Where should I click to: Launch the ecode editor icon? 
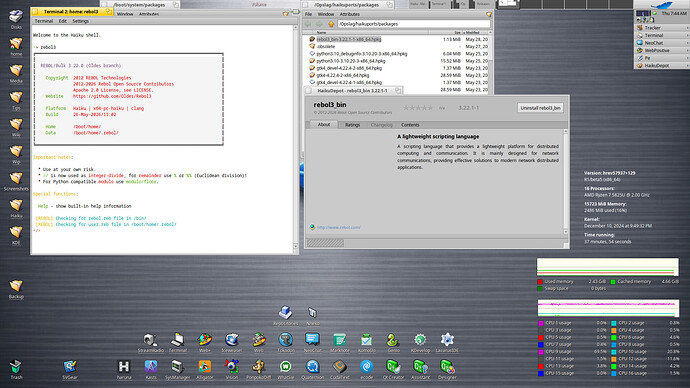pos(366,366)
